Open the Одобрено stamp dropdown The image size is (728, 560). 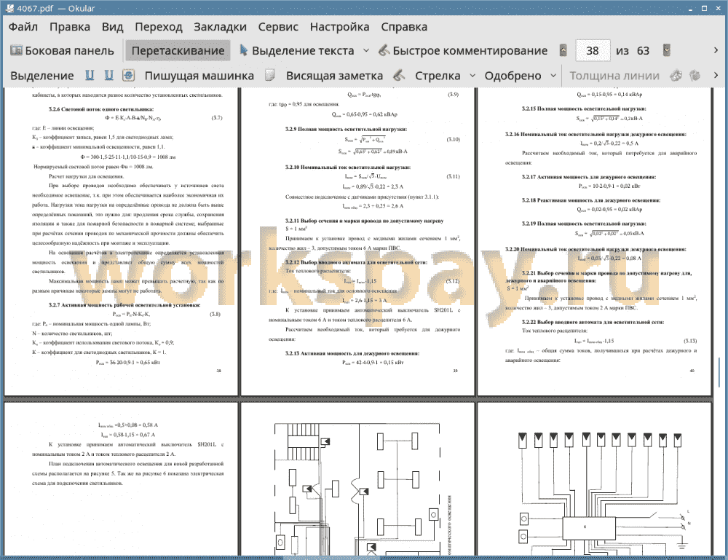tap(553, 75)
